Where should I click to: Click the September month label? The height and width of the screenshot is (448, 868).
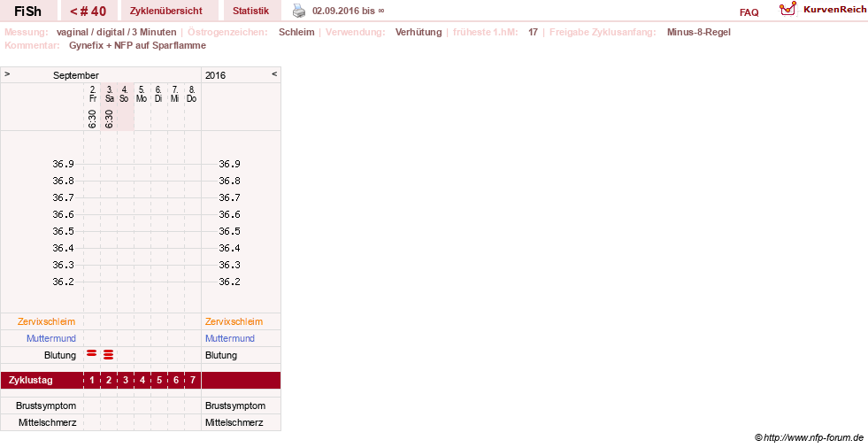[x=76, y=75]
